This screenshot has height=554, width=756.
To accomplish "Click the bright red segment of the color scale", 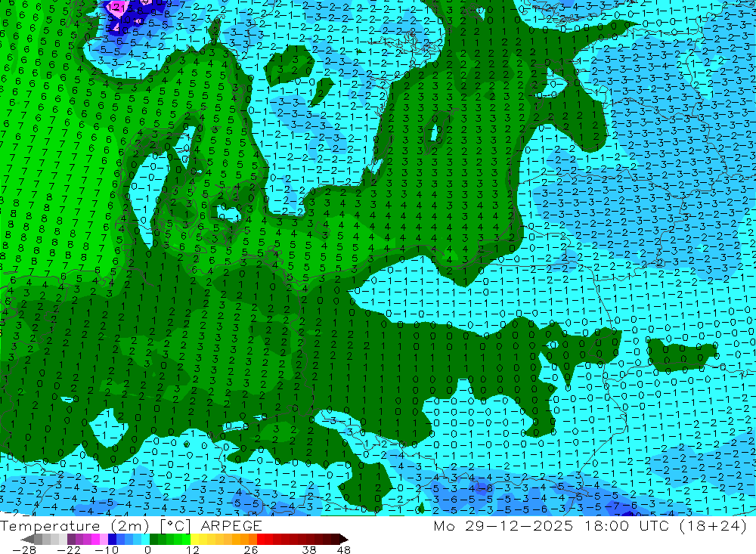I will [x=261, y=540].
